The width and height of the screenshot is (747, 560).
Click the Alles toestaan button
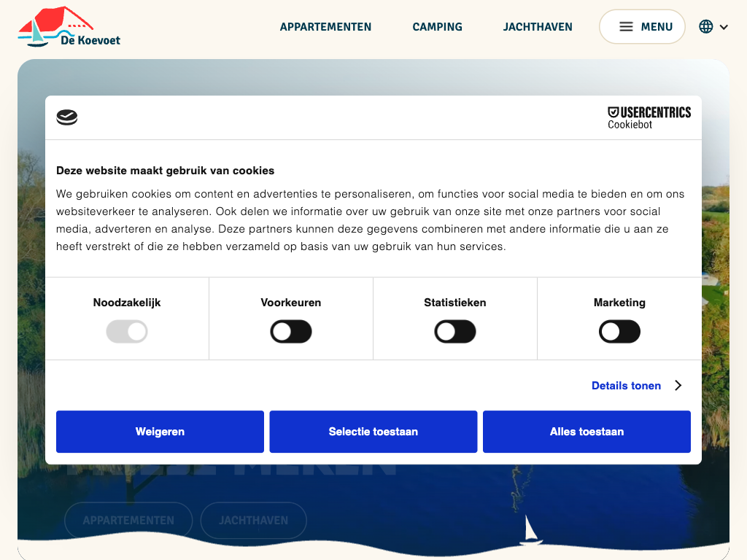(587, 432)
